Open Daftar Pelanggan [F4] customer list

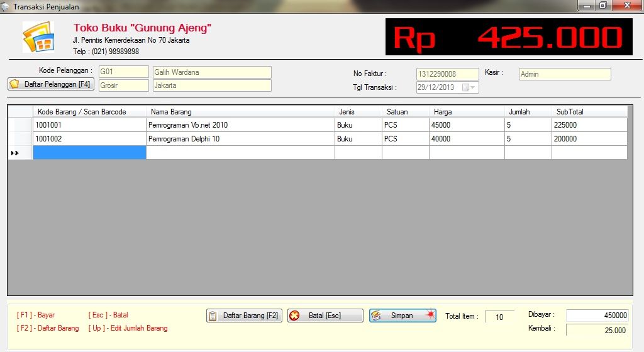[x=51, y=84]
